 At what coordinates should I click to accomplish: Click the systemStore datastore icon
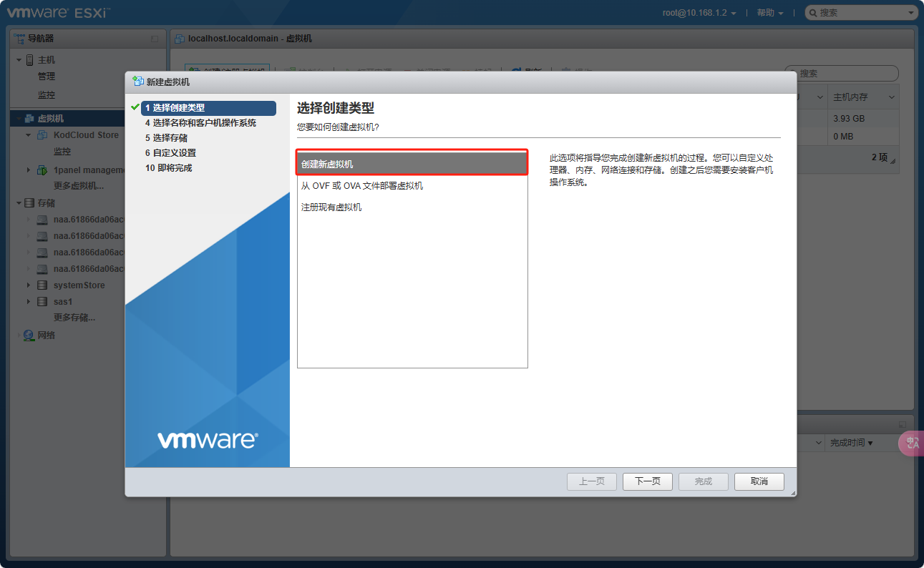[x=42, y=285]
